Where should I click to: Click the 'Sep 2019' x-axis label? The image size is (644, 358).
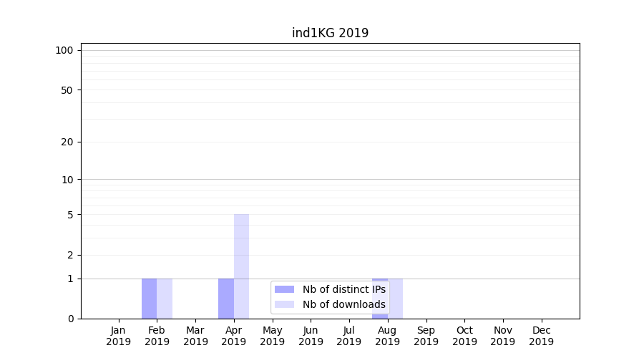pyautogui.click(x=426, y=336)
